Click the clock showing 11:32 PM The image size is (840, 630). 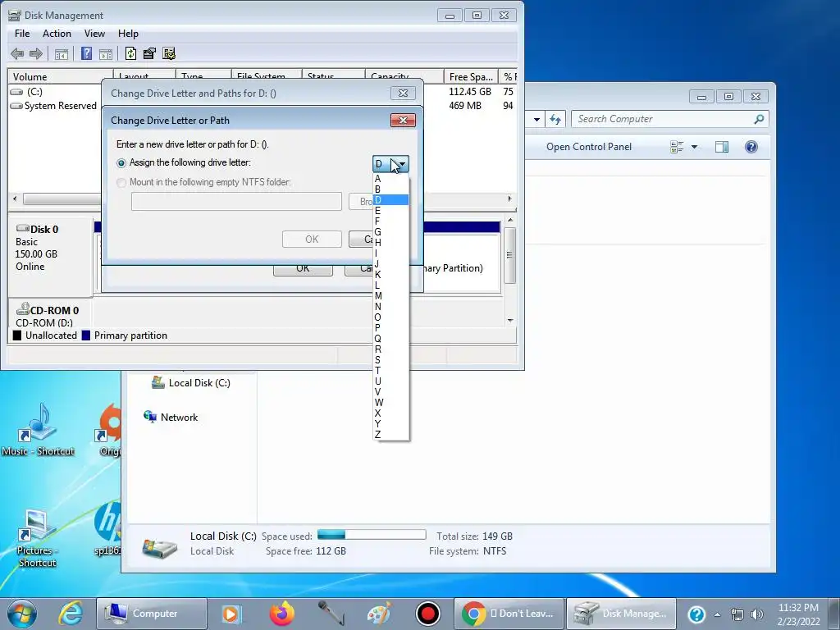click(798, 608)
